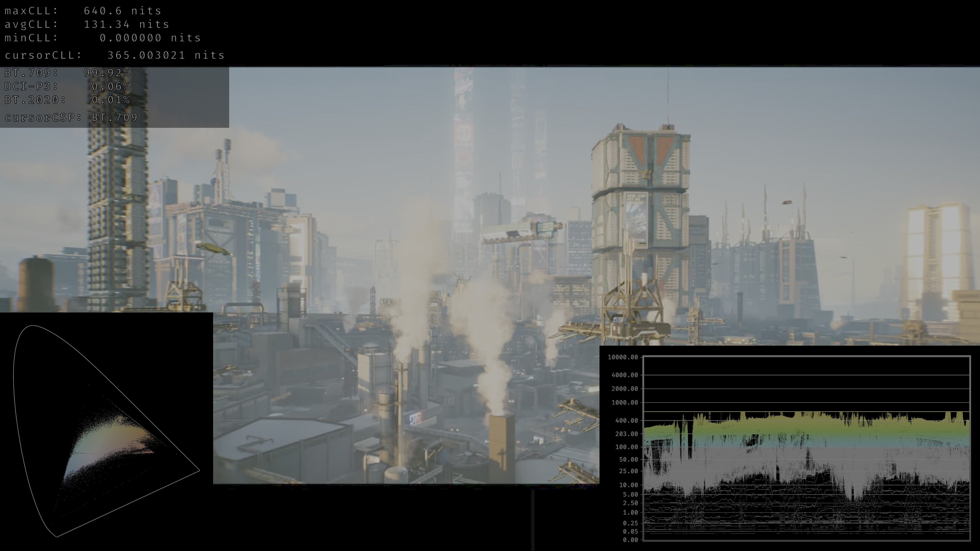Select the cursorCSP BT.709 readout
Image resolution: width=980 pixels, height=551 pixels.
click(x=71, y=118)
